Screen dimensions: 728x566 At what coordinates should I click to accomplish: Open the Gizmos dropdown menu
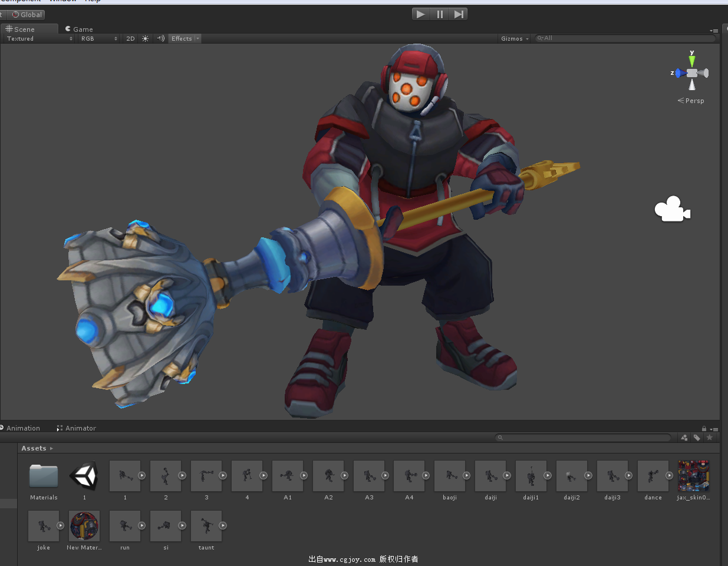515,38
